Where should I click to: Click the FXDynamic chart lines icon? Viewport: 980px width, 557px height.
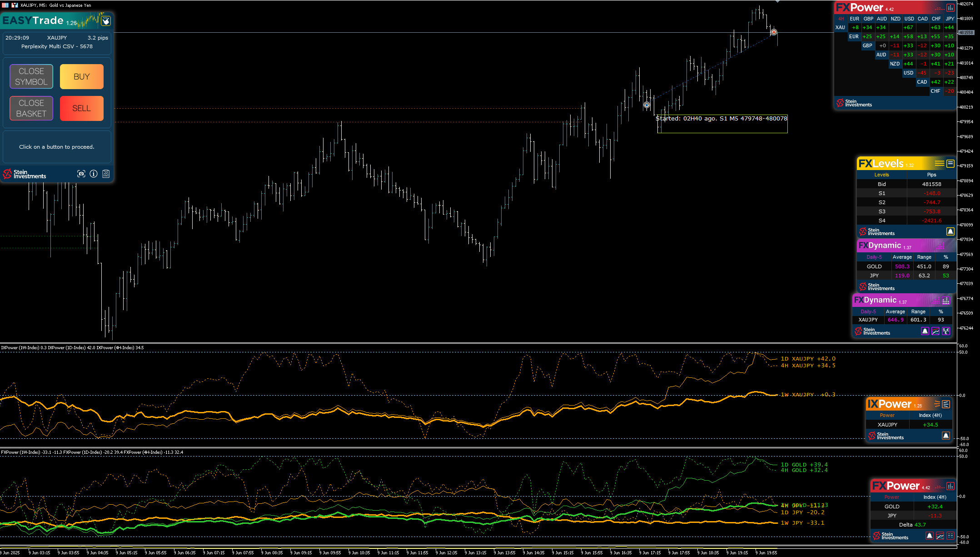coord(935,331)
